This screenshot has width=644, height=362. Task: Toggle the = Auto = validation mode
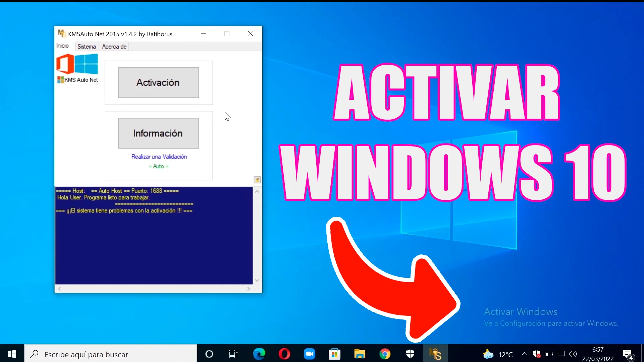point(158,166)
